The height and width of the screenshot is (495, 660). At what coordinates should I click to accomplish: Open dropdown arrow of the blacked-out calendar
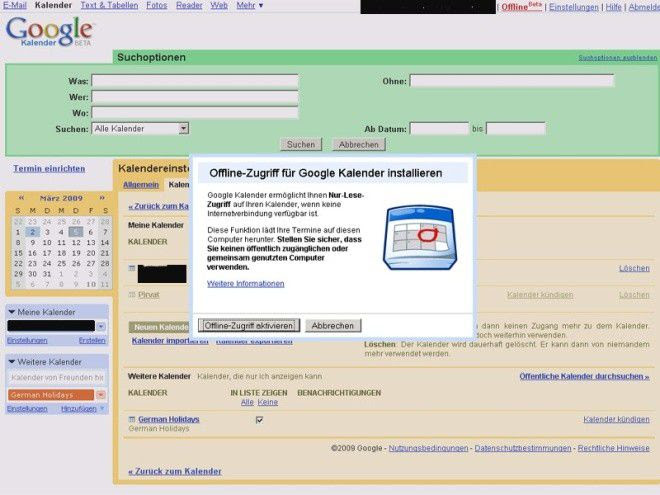click(x=101, y=326)
